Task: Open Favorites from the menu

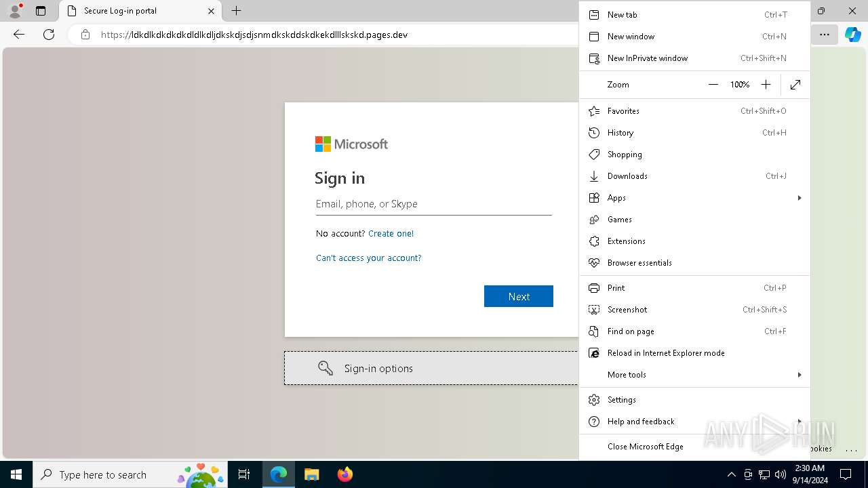Action: click(x=694, y=111)
